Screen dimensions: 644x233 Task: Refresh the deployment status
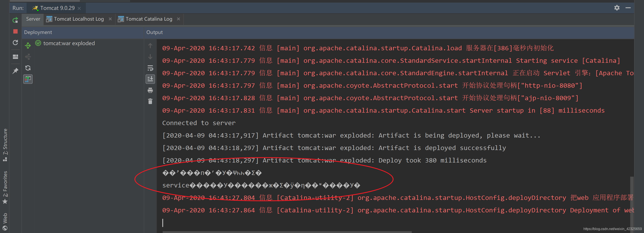pyautogui.click(x=28, y=68)
